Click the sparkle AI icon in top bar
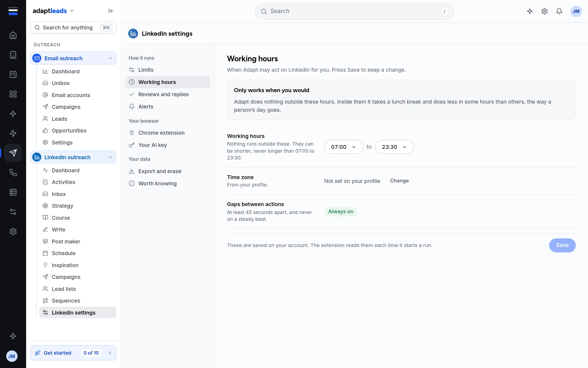Image resolution: width=588 pixels, height=368 pixels. [530, 11]
